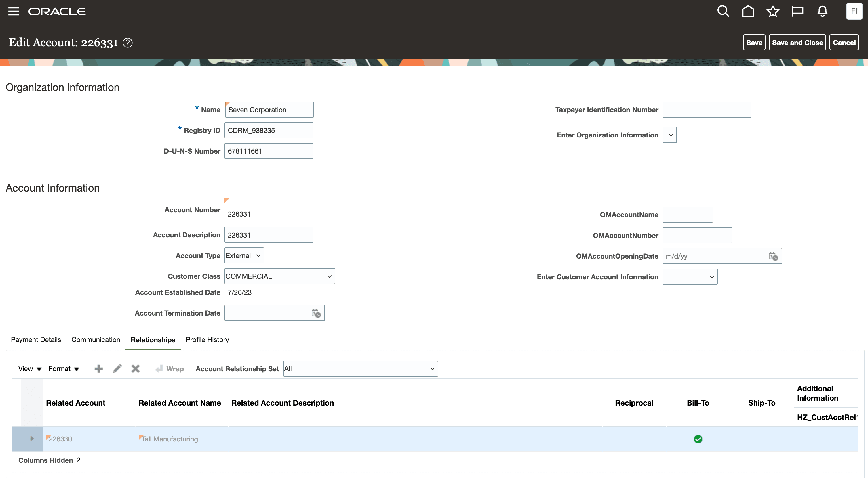
Task: Open notifications bell icon
Action: (822, 12)
